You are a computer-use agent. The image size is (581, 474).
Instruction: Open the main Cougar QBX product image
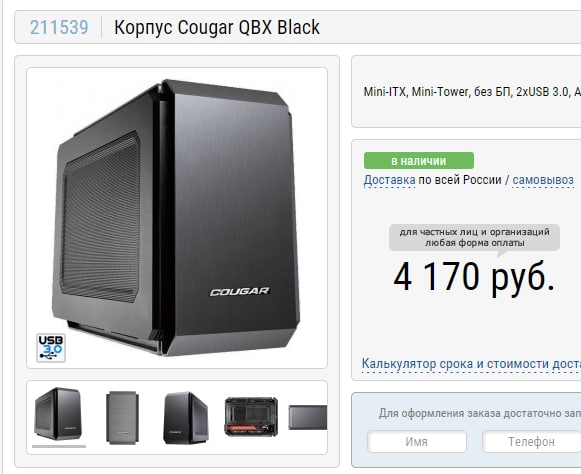point(177,218)
